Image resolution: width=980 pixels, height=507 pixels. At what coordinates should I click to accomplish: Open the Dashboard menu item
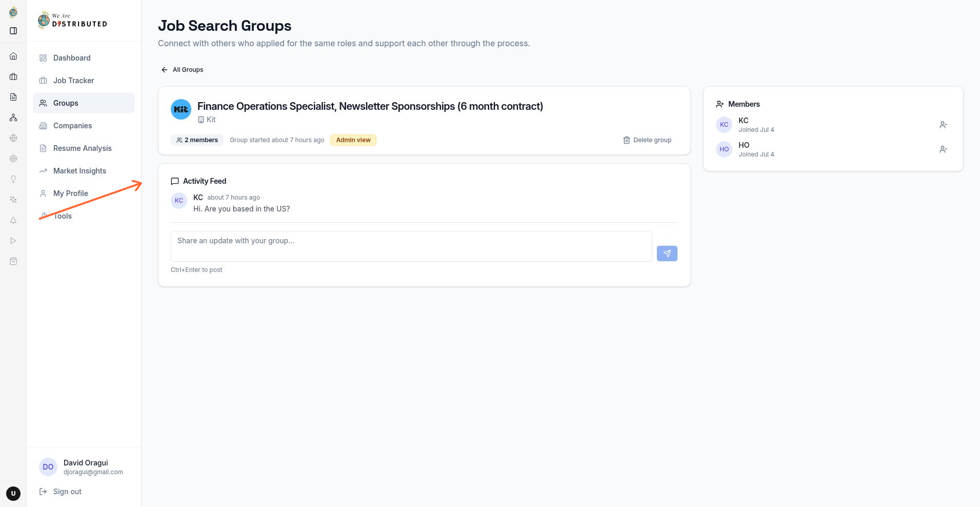(x=84, y=58)
